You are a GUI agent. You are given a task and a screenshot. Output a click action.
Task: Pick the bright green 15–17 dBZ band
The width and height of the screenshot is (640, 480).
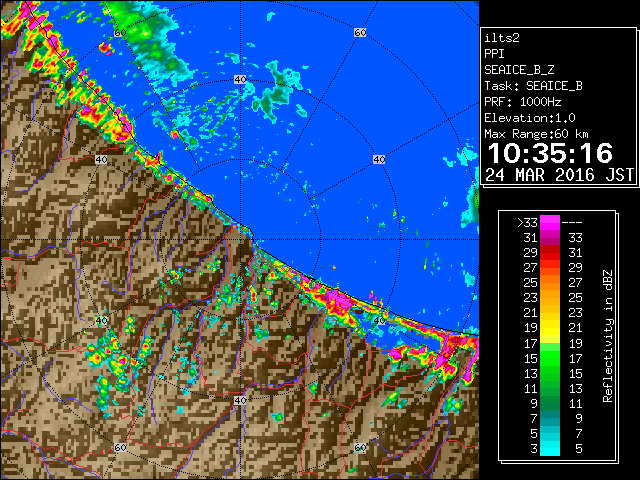pos(549,358)
